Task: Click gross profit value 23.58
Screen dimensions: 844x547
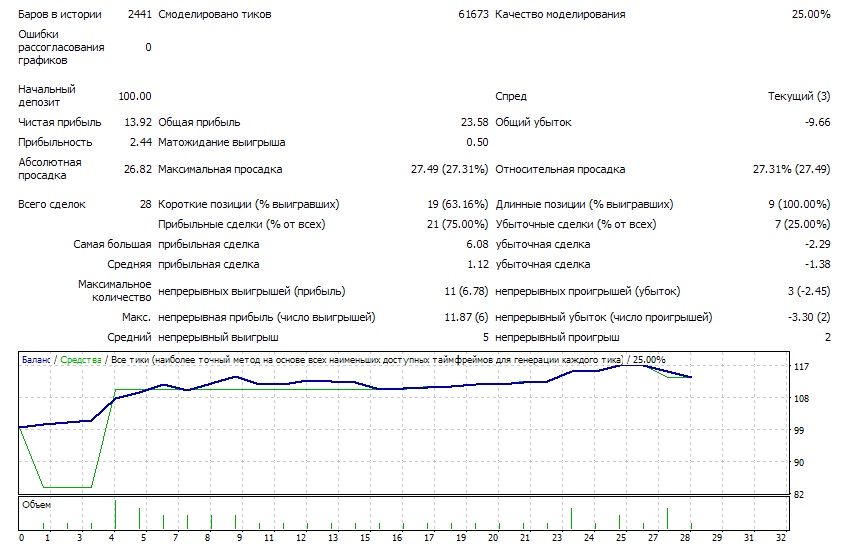Action: pyautogui.click(x=474, y=122)
